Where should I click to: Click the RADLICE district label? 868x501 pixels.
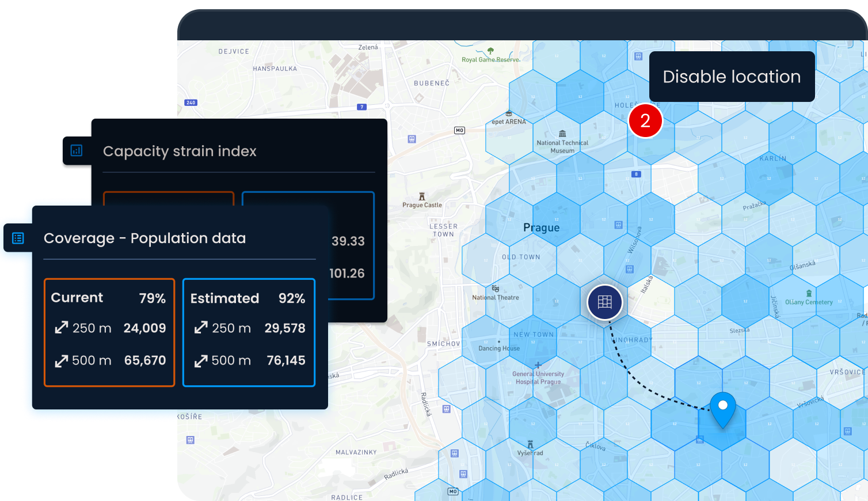pos(347,498)
